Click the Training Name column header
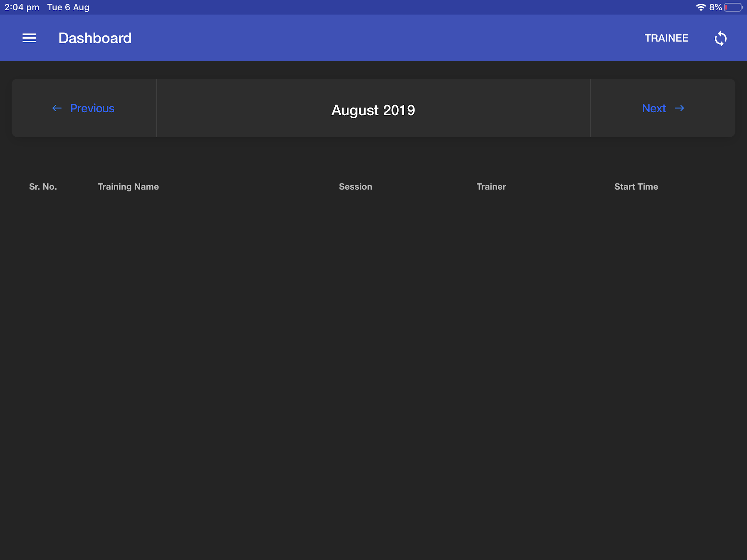Viewport: 747px width, 560px height. point(128,187)
